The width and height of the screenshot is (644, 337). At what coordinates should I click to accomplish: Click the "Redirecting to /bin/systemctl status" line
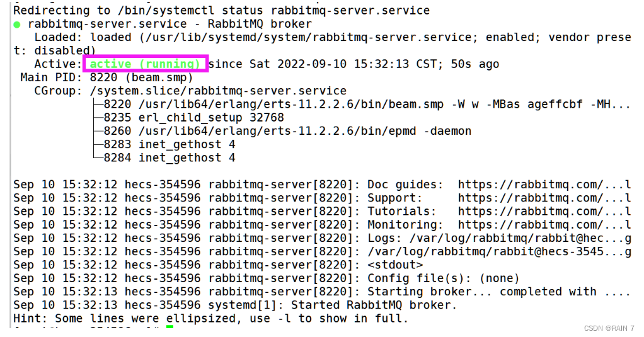tap(221, 10)
